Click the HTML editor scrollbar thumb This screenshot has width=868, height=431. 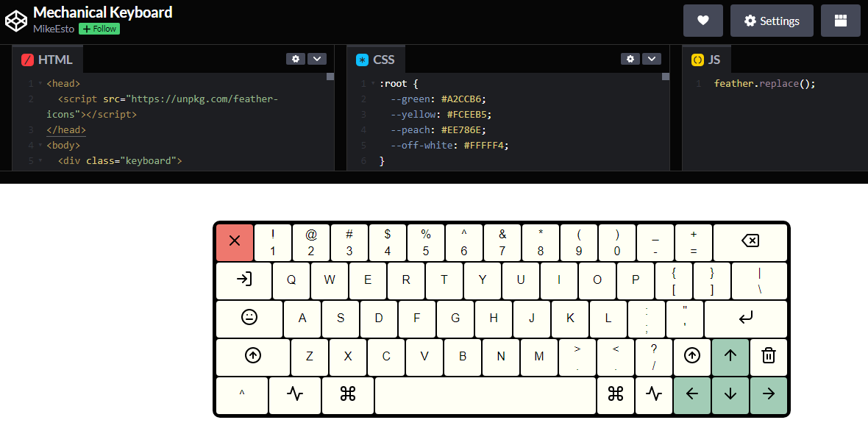330,77
